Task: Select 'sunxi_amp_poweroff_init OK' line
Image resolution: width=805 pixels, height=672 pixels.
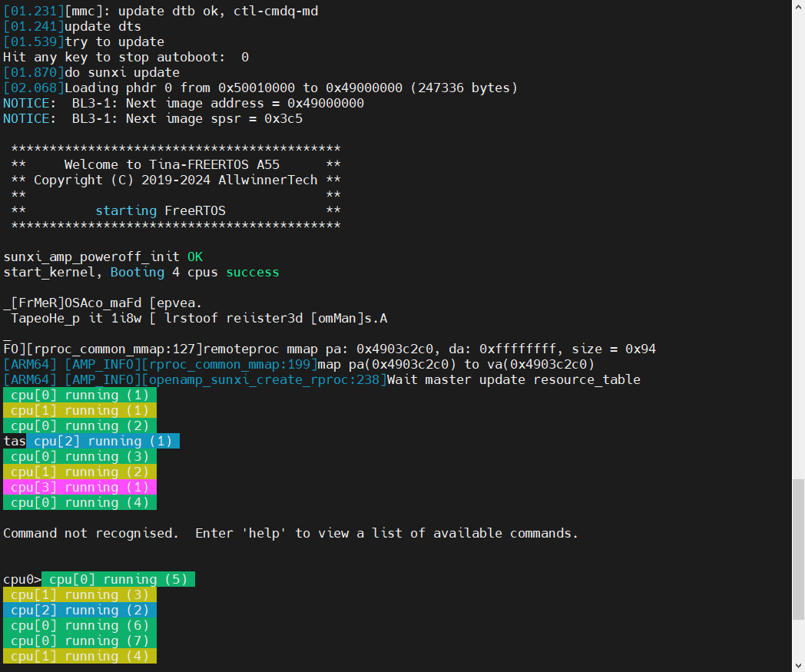Action: [x=103, y=257]
